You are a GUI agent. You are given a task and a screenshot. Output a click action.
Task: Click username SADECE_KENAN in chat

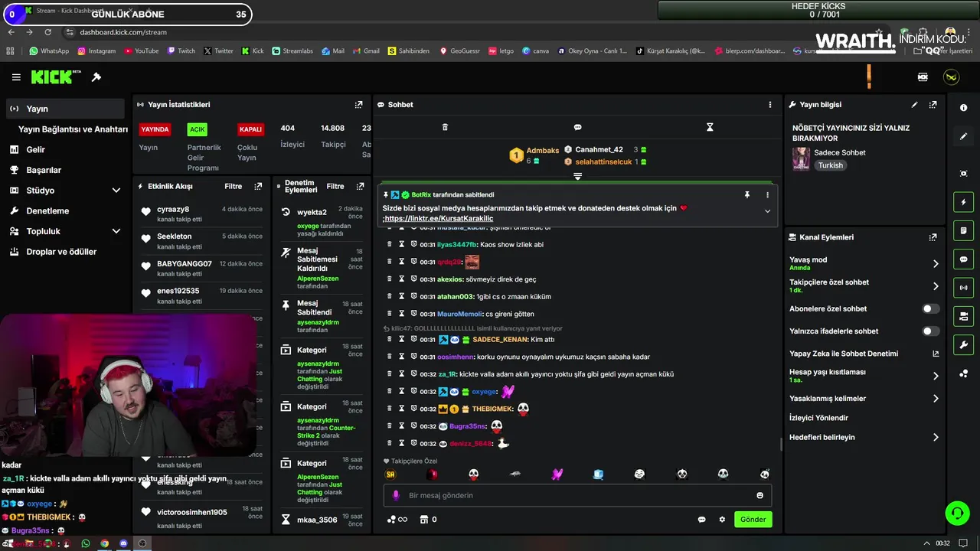pos(500,339)
